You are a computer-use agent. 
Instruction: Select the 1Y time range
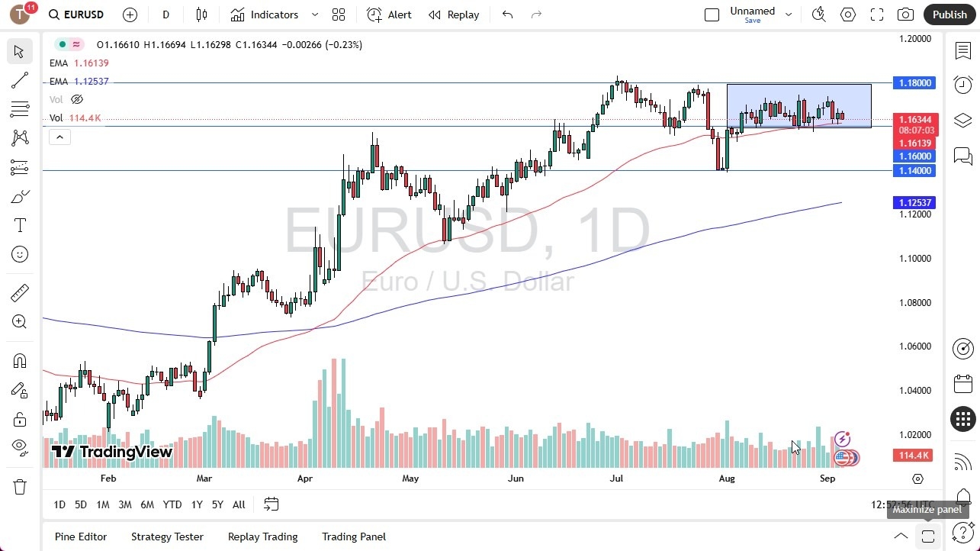coord(196,504)
